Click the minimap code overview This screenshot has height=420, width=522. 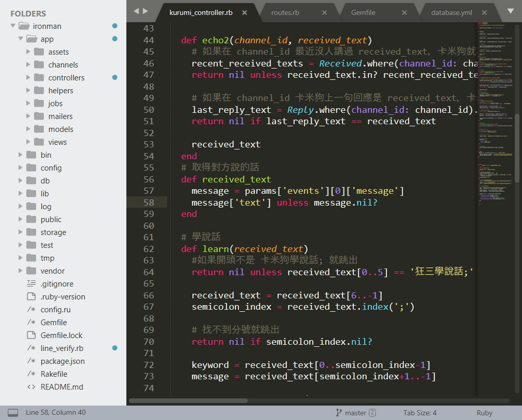(x=495, y=113)
